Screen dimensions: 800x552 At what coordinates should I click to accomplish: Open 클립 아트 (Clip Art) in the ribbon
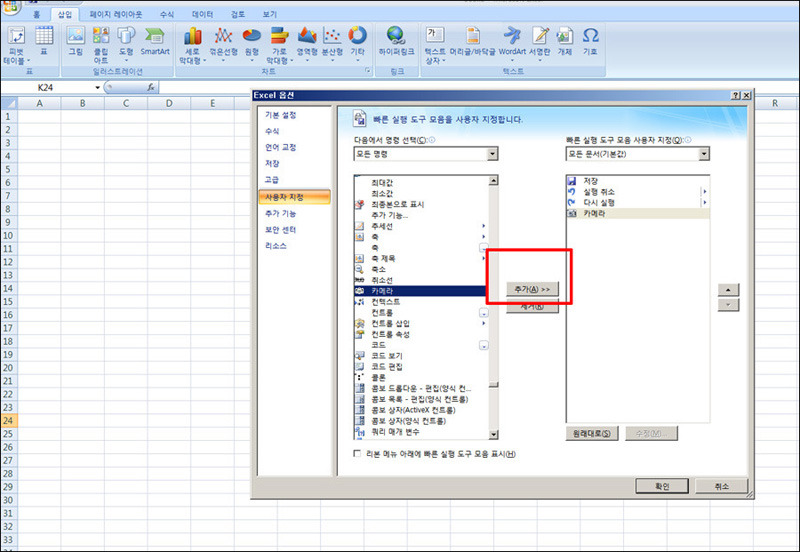coord(101,45)
